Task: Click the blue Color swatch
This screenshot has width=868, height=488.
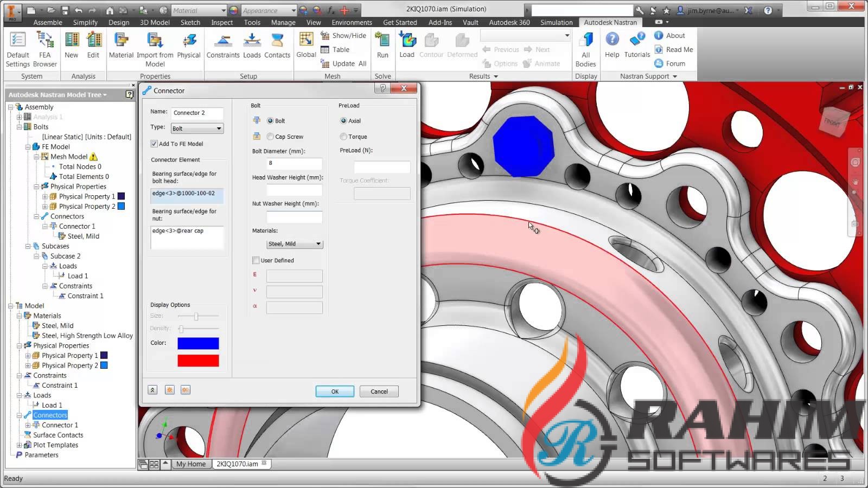Action: point(198,343)
